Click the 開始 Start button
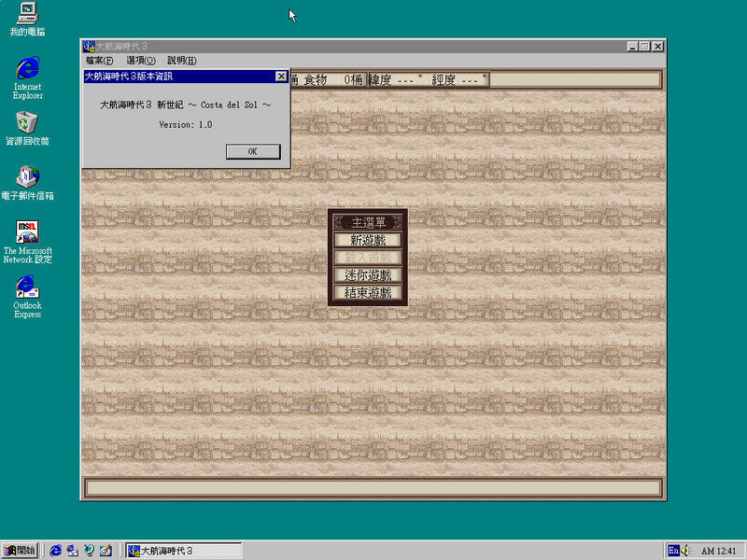 coord(19,551)
